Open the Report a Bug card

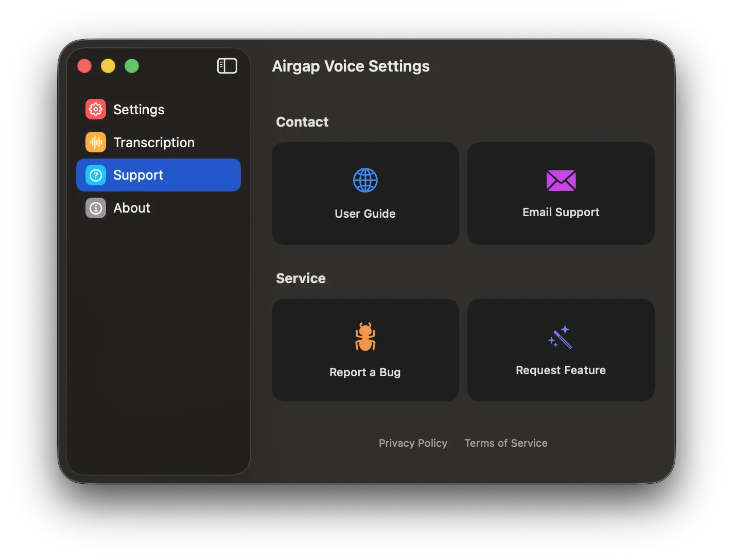[x=365, y=350]
